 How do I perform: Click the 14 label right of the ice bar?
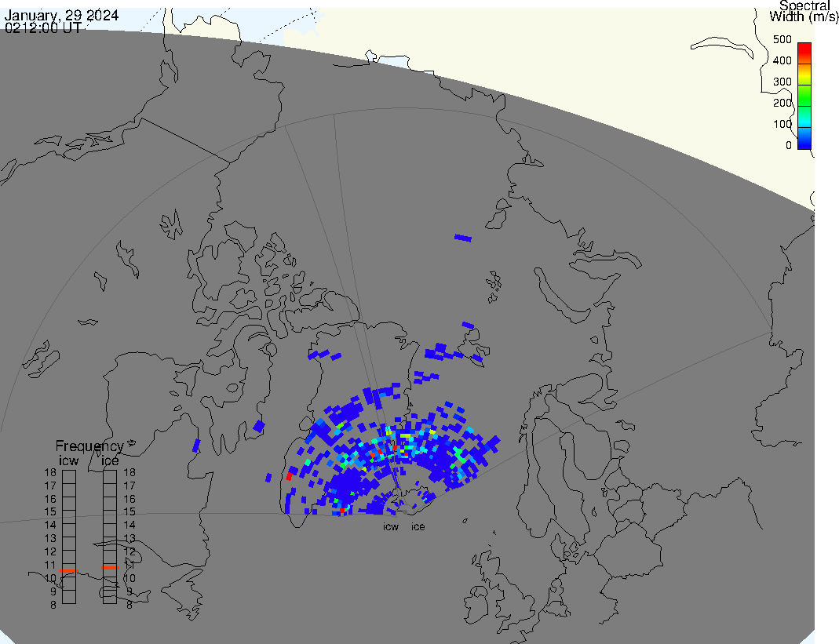(x=129, y=526)
